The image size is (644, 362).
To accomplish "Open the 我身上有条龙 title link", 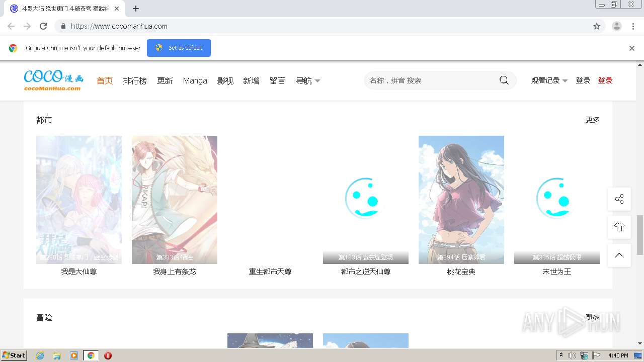I will pos(175,271).
